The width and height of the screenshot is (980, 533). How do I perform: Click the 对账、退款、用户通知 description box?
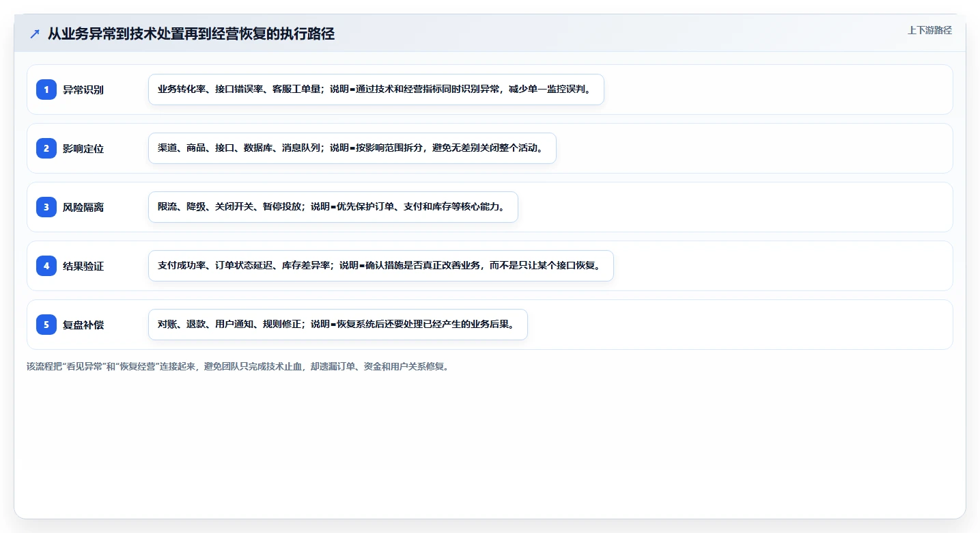click(338, 325)
